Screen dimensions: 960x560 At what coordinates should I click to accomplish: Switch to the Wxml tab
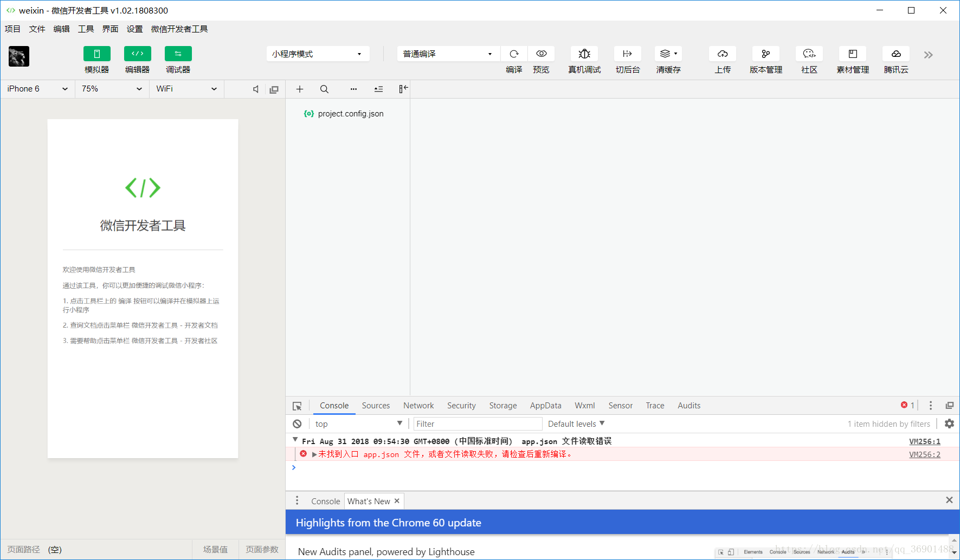pyautogui.click(x=585, y=406)
